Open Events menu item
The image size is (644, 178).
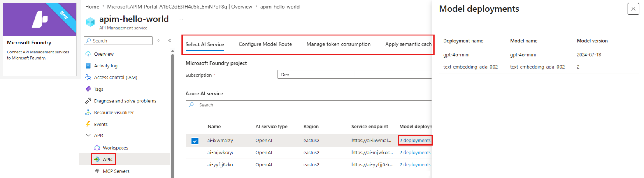tap(101, 124)
